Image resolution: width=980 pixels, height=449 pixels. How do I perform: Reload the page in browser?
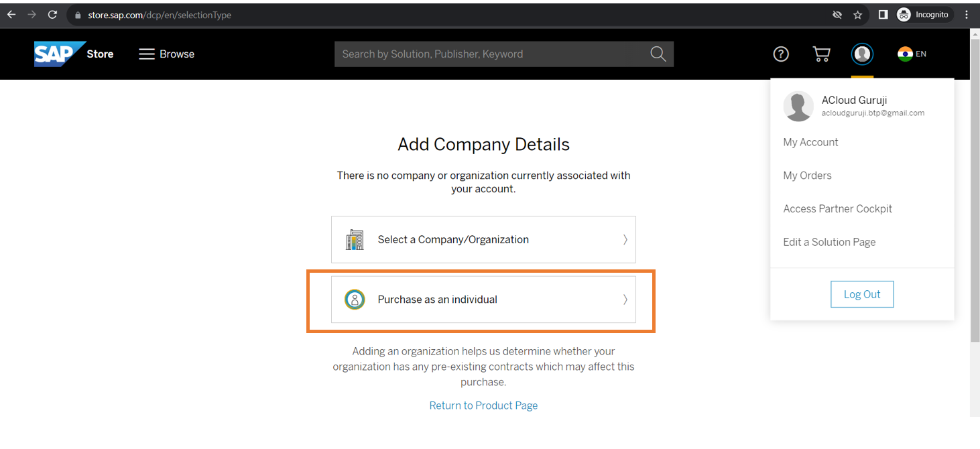[x=53, y=15]
